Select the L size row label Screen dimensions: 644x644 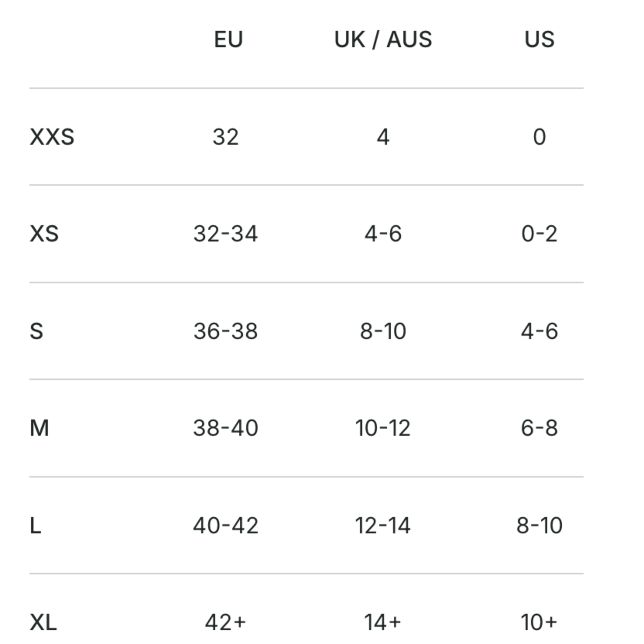[x=35, y=525]
